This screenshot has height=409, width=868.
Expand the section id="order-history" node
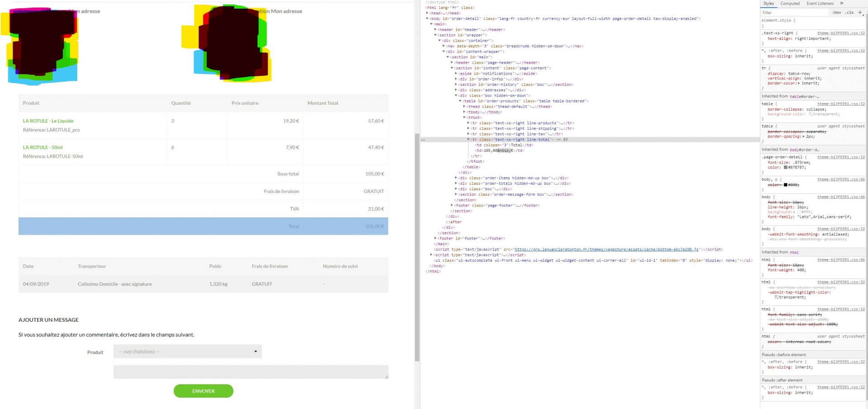[456, 85]
